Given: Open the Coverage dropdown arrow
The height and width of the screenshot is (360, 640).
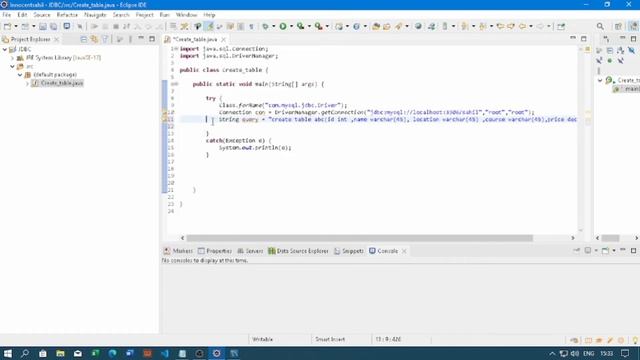Looking at the screenshot, I should [309, 26].
